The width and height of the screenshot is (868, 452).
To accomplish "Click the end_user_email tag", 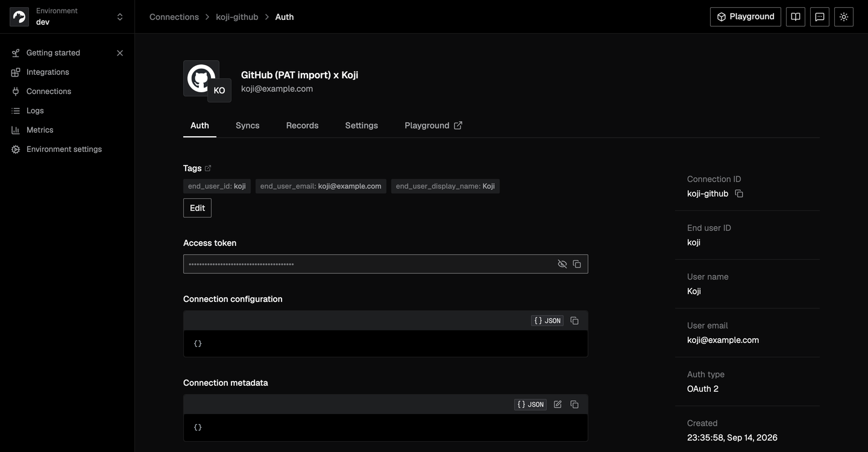I will [321, 186].
